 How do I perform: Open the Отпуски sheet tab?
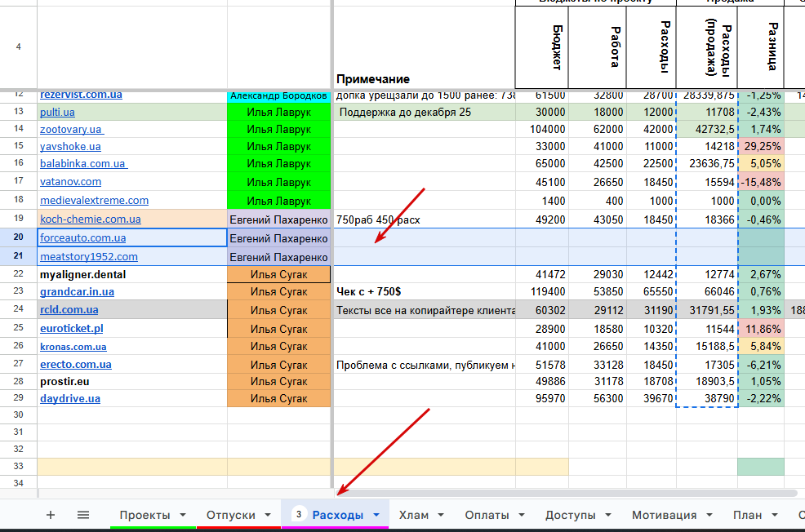[x=230, y=515]
